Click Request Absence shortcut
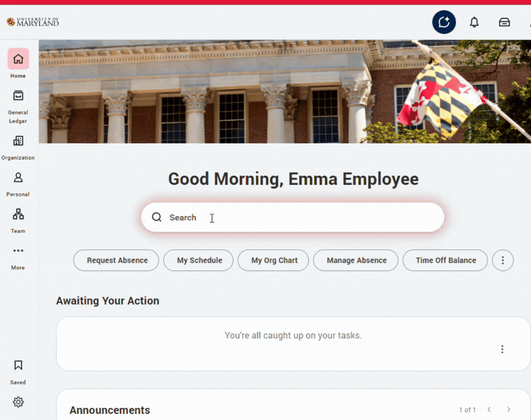 pos(116,260)
